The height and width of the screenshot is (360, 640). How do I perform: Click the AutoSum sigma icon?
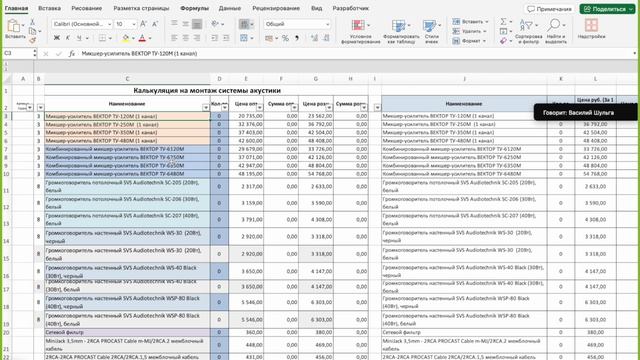click(503, 21)
